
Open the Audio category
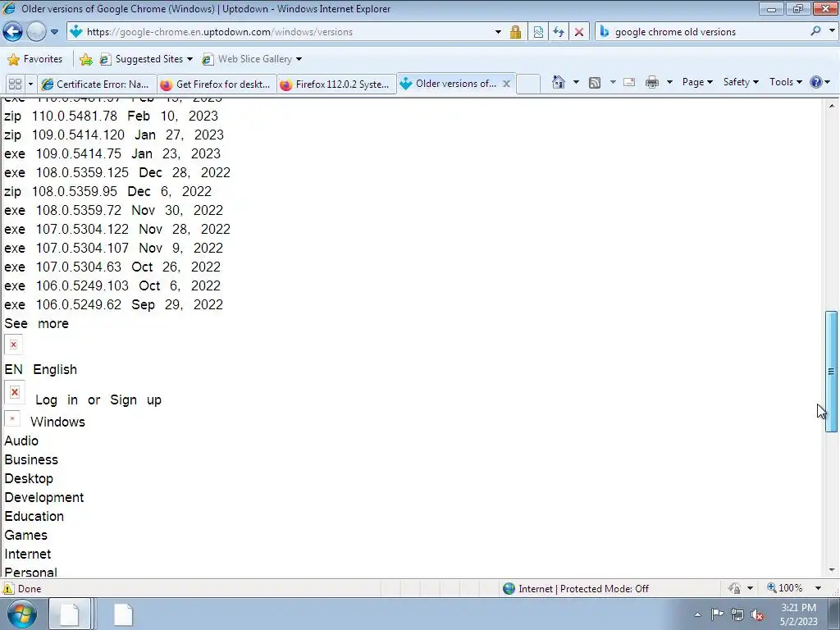pos(21,441)
